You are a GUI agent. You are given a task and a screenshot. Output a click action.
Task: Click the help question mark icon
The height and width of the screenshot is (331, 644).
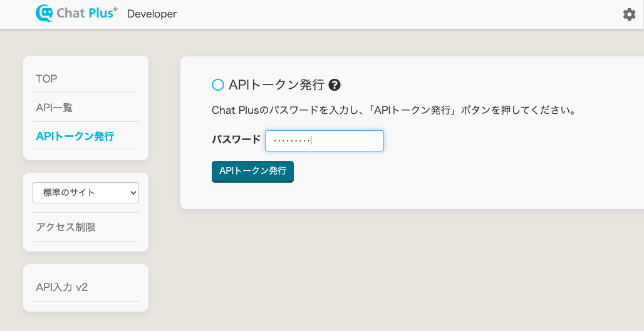(335, 85)
